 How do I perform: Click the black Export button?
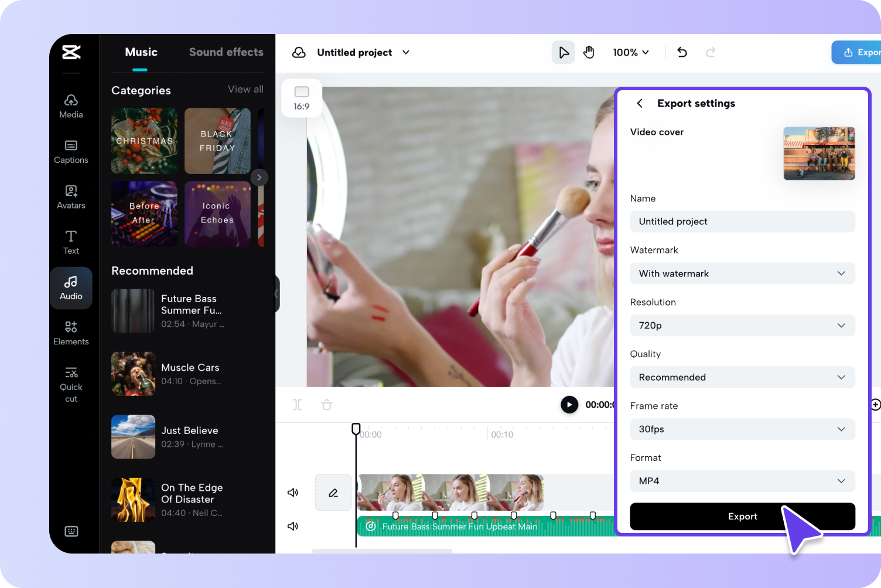pyautogui.click(x=742, y=517)
